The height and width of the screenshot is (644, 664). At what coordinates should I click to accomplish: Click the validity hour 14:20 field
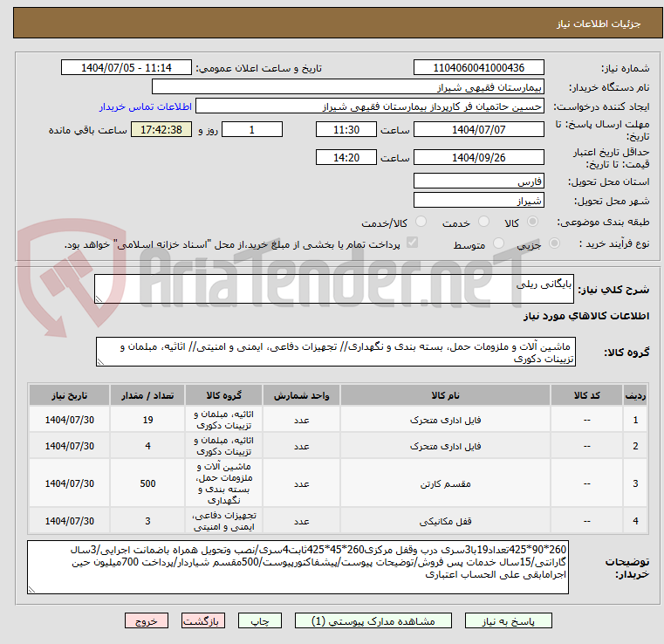[346, 157]
